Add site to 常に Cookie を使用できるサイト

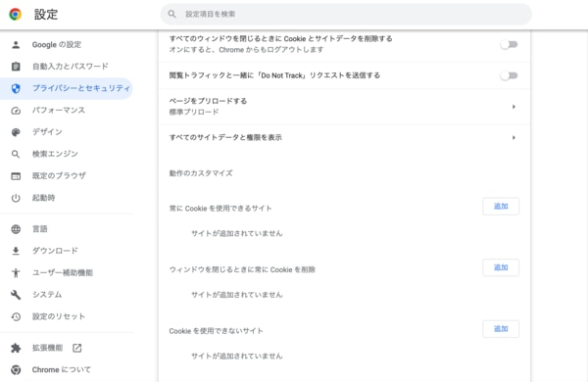point(501,207)
